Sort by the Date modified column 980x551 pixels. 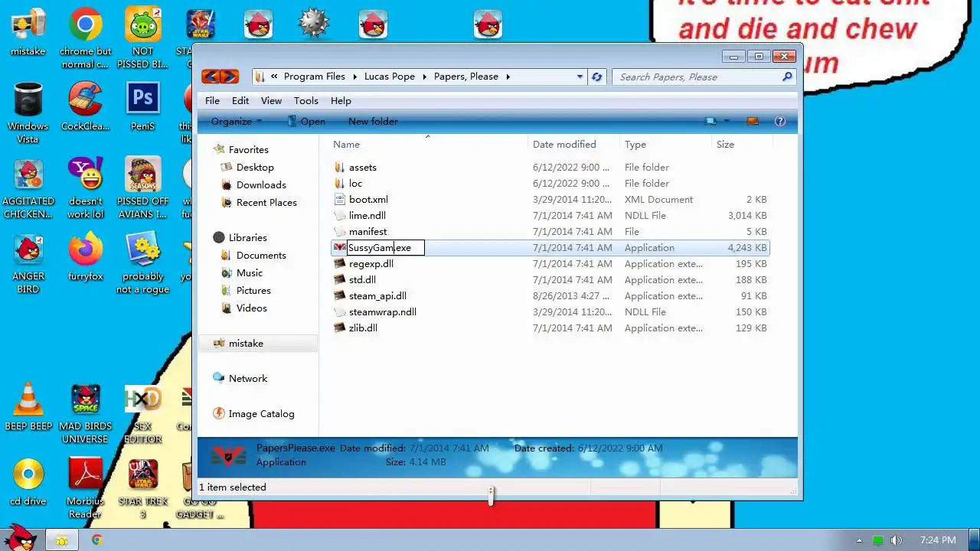(x=573, y=144)
